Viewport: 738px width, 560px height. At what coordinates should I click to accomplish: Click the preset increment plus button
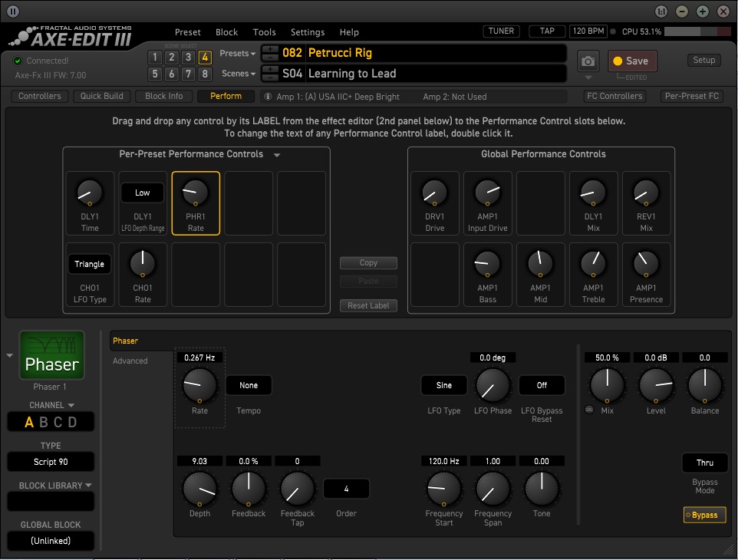[270, 49]
